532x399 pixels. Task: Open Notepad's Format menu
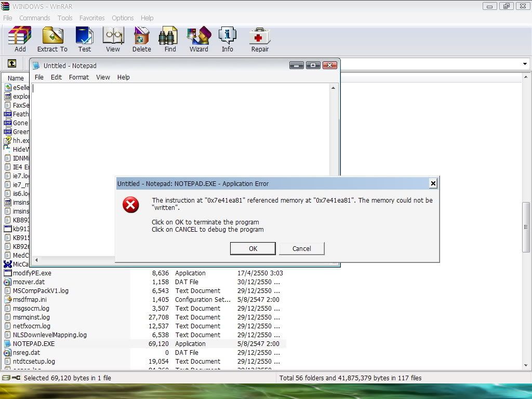(79, 77)
